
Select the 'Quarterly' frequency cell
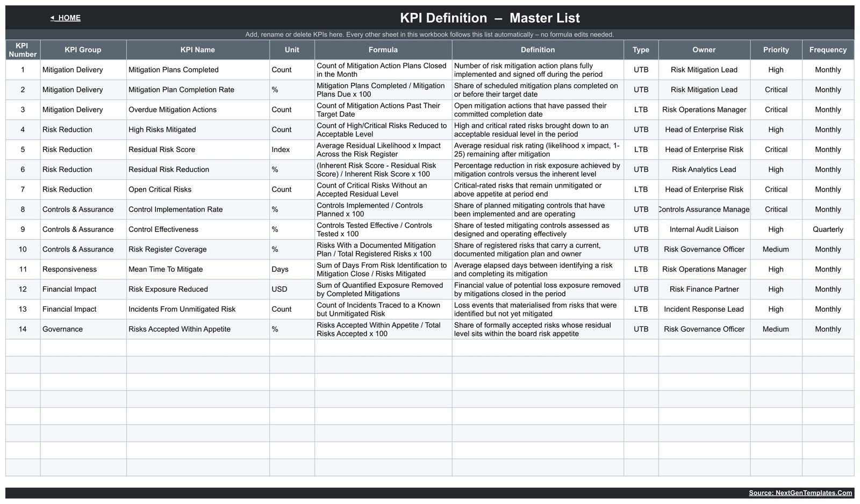tap(828, 229)
